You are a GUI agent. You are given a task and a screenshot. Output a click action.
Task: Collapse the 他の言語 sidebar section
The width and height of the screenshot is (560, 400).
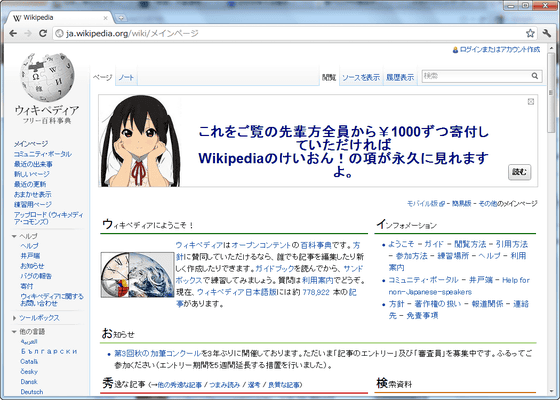(14, 332)
